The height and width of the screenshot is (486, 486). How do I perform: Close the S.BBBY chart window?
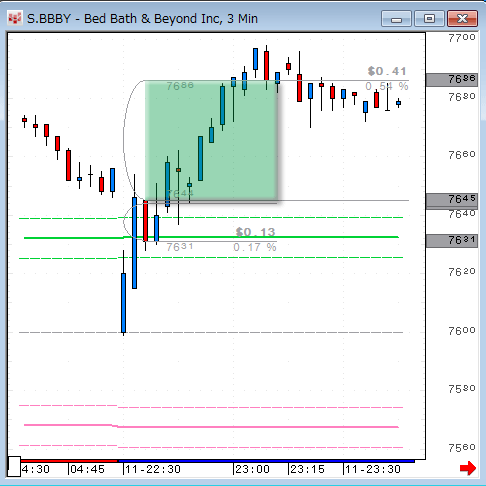pos(463,19)
